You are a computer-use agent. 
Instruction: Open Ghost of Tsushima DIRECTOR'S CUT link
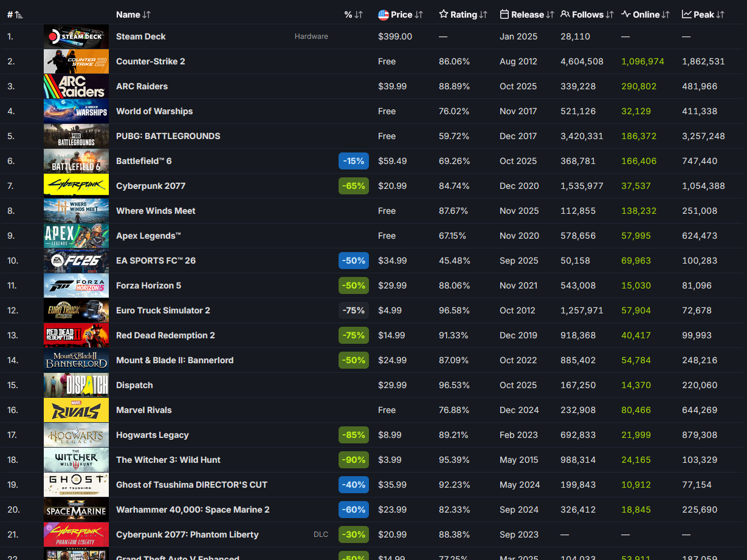click(192, 485)
